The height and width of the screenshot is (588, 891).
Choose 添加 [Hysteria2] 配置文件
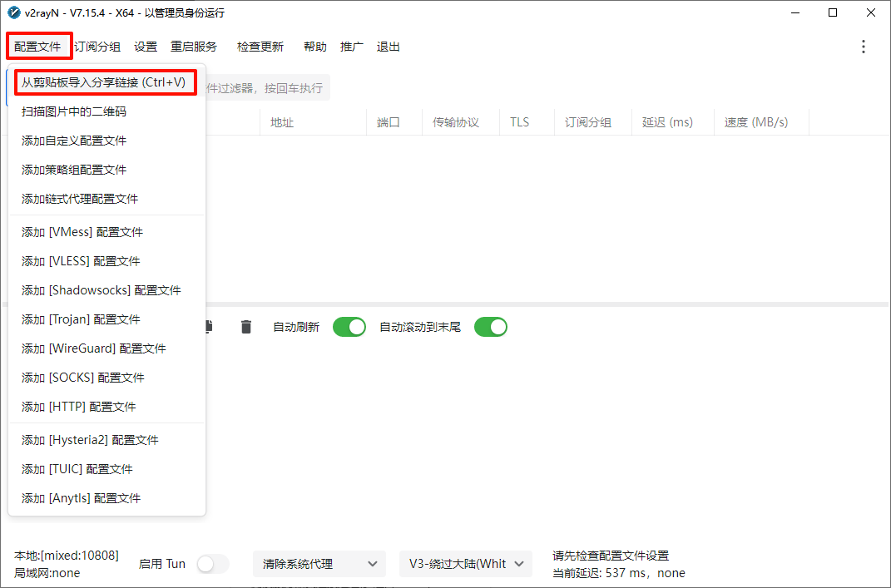click(x=90, y=440)
